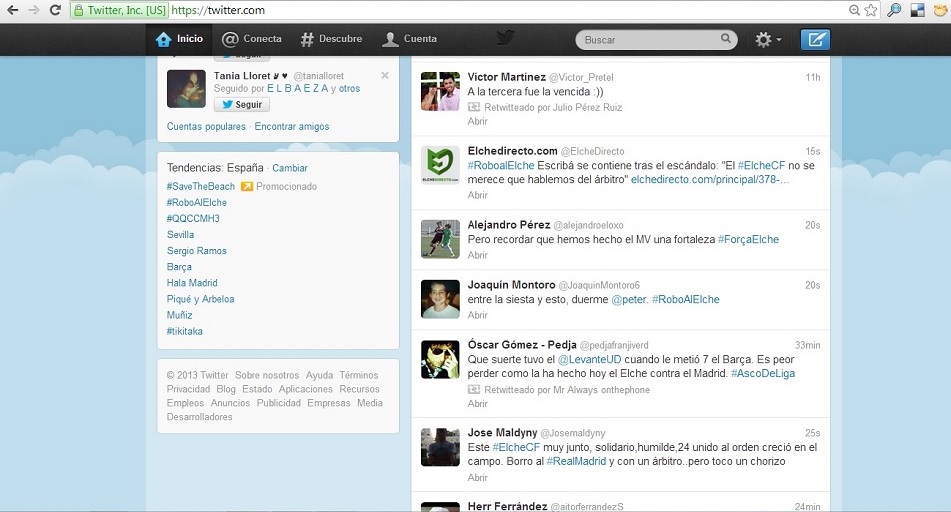Open Jose Maldyny's avatar

(440, 447)
